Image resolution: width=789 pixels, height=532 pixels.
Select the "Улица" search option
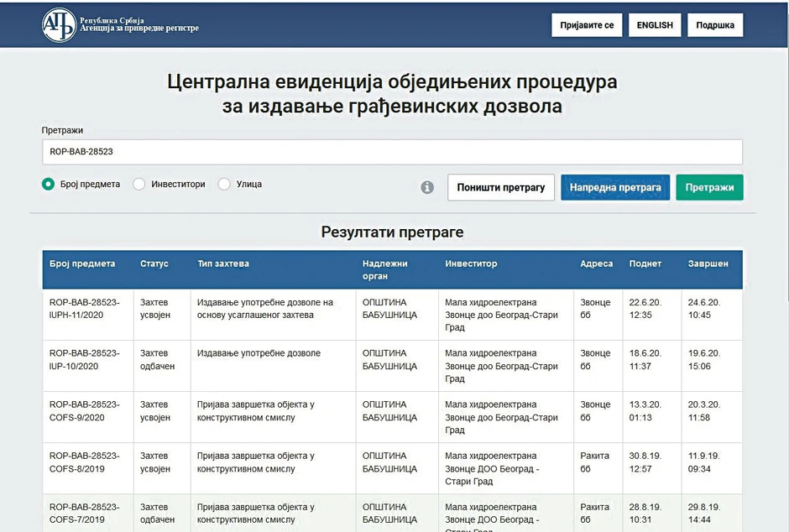tap(223, 184)
